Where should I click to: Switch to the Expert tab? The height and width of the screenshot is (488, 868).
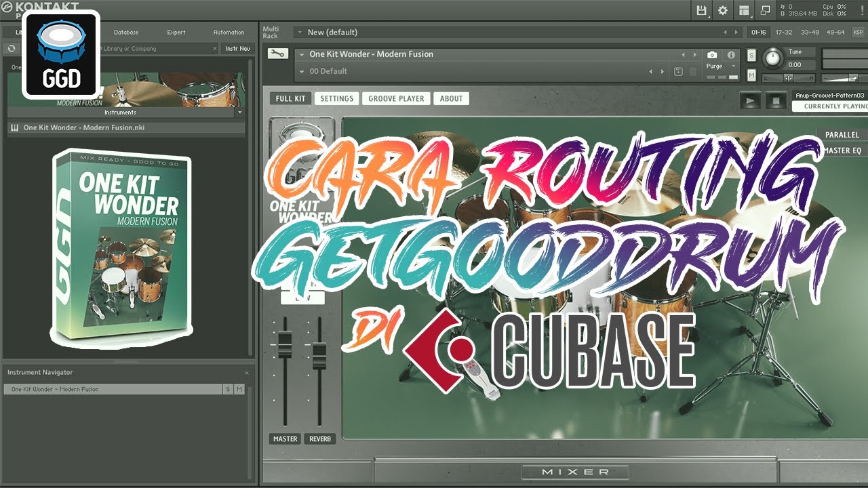click(x=176, y=33)
